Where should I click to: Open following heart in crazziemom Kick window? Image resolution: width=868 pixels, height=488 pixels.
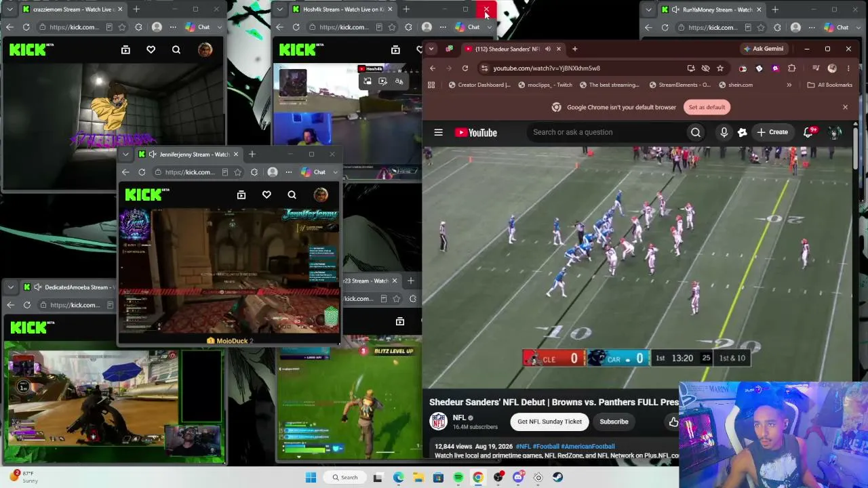click(x=151, y=49)
